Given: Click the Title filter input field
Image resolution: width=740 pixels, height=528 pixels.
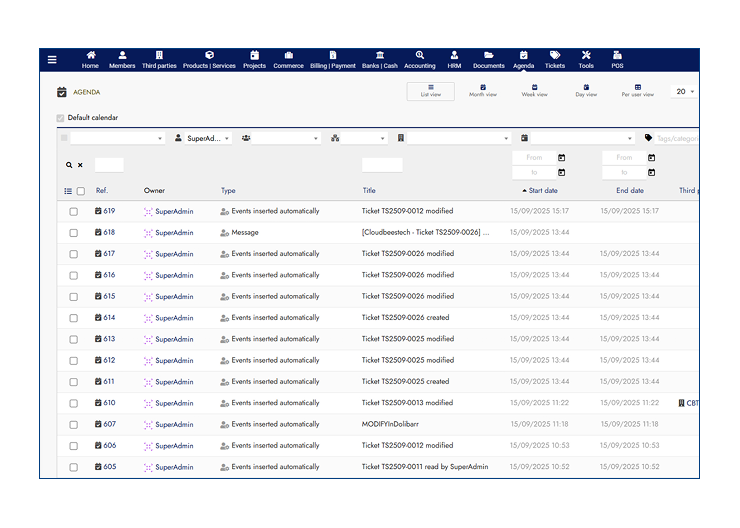Looking at the screenshot, I should (x=382, y=165).
